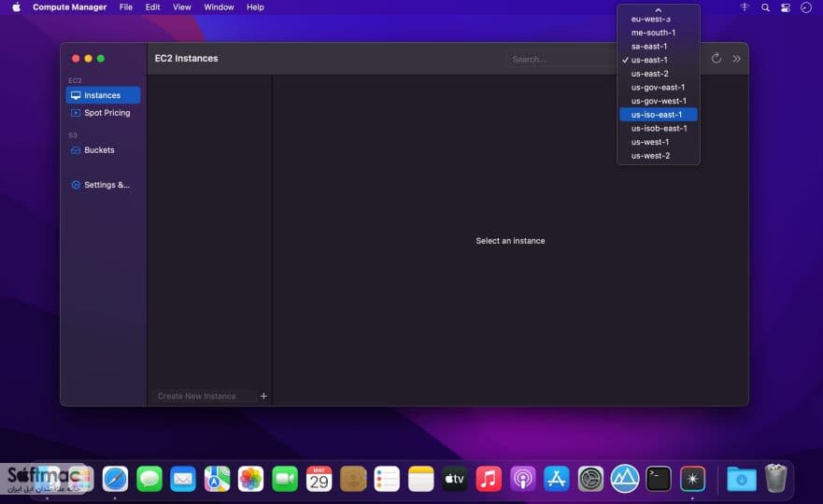823x504 pixels.
Task: Open Notes from the Dock
Action: pos(420,479)
